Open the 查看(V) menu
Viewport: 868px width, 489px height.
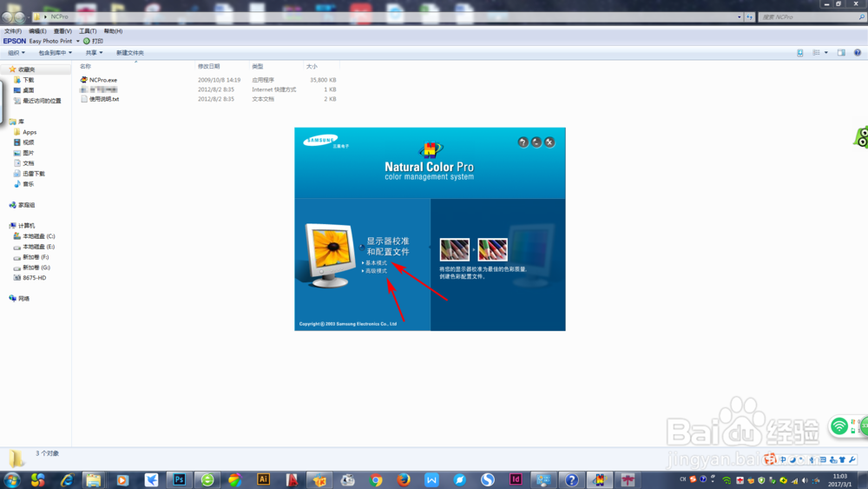pyautogui.click(x=62, y=31)
